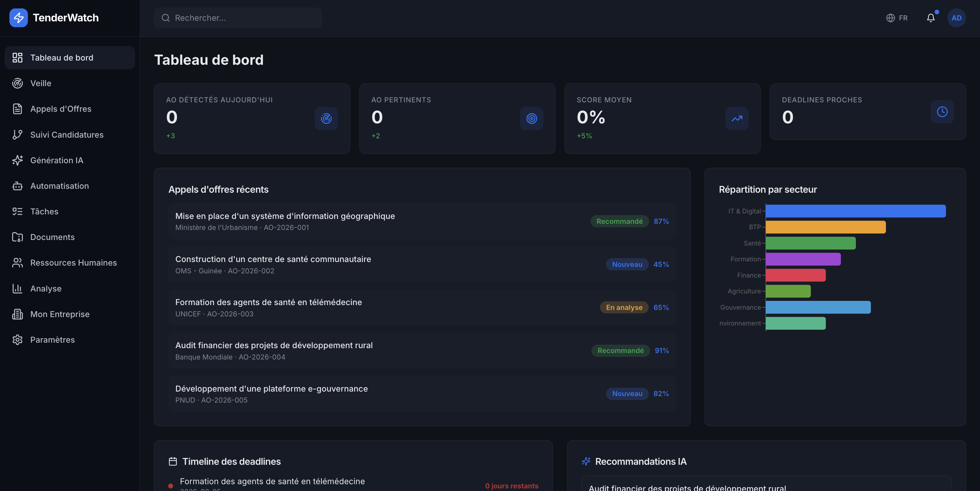Image resolution: width=980 pixels, height=491 pixels.
Task: Click the Ressources Humaines people icon
Action: [17, 262]
